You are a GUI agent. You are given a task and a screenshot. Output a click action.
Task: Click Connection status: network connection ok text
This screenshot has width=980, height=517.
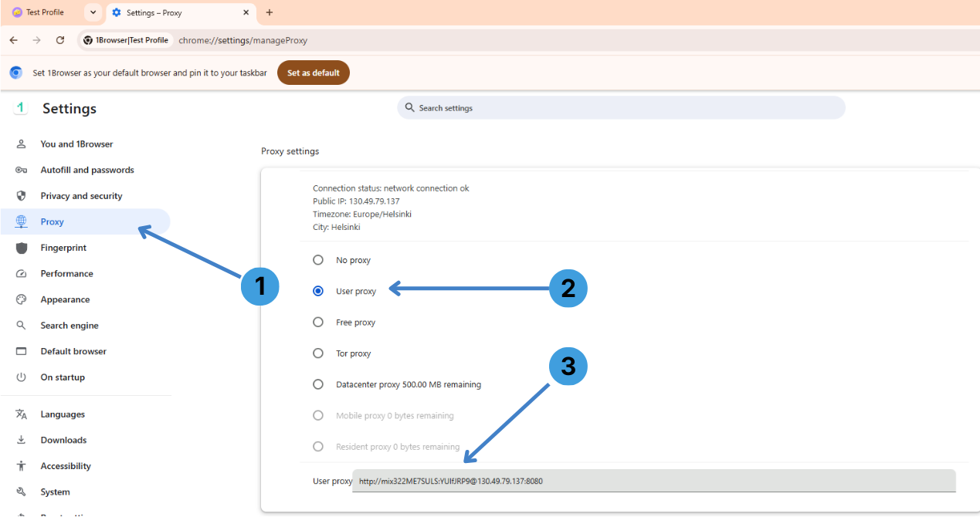391,188
